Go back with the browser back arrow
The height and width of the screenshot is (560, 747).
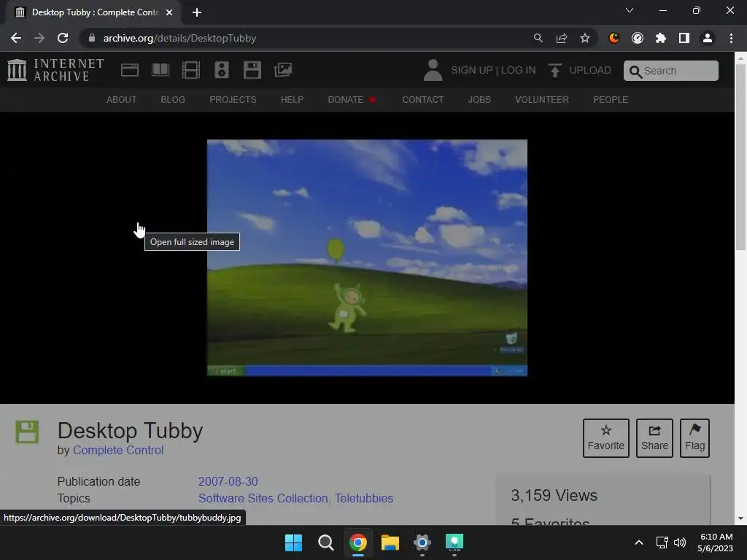(16, 38)
